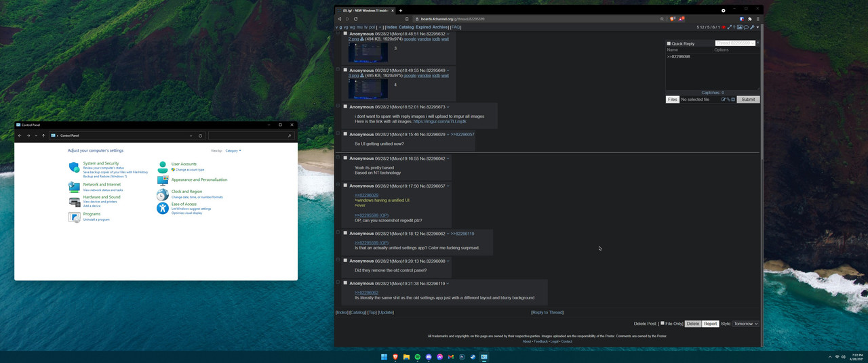868x363 pixels.
Task: Open View by Category dropdown
Action: tap(233, 150)
